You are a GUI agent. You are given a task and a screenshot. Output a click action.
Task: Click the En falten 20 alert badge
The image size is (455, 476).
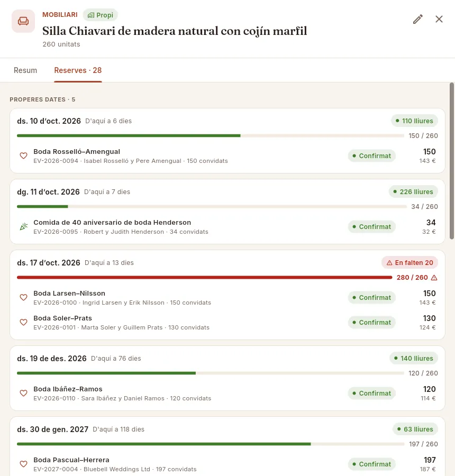point(410,262)
